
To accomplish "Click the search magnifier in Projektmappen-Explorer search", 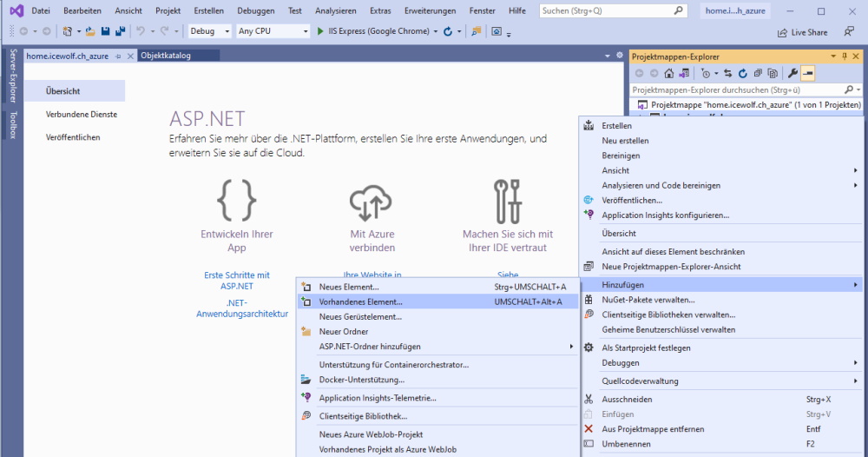I will [x=849, y=89].
